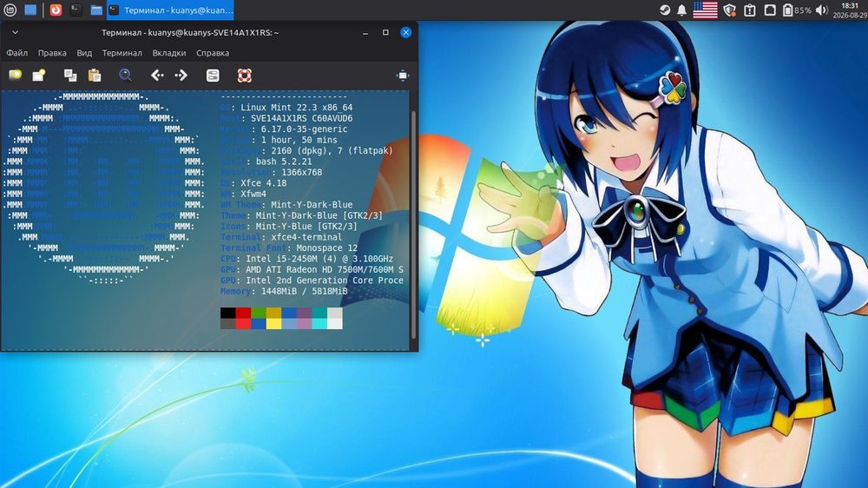
Task: Click the resolution text '1366x768'
Action: (302, 172)
